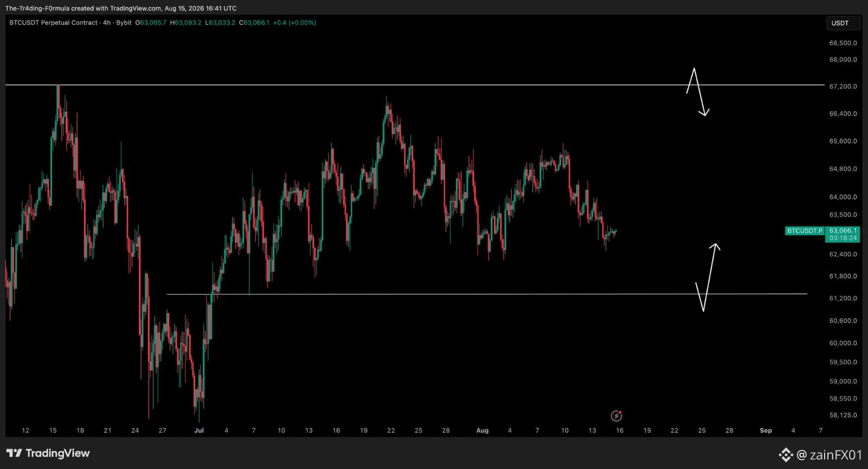Click the 63,500.0 price axis label
Screen dimensions: 868x469
pyautogui.click(x=843, y=215)
